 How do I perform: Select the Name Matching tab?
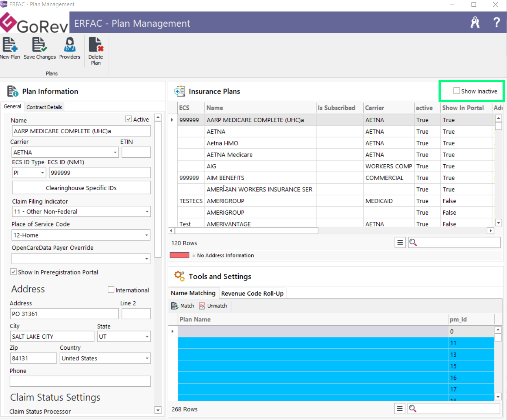(193, 293)
